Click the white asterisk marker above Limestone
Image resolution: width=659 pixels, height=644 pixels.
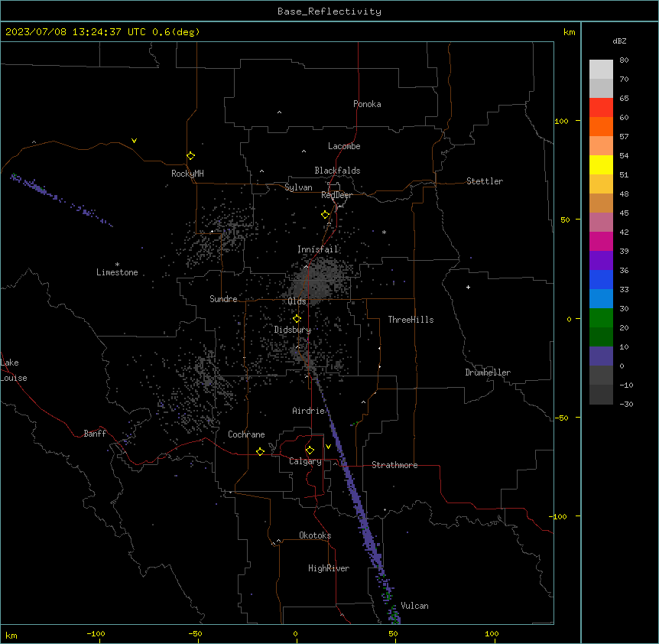click(x=117, y=265)
